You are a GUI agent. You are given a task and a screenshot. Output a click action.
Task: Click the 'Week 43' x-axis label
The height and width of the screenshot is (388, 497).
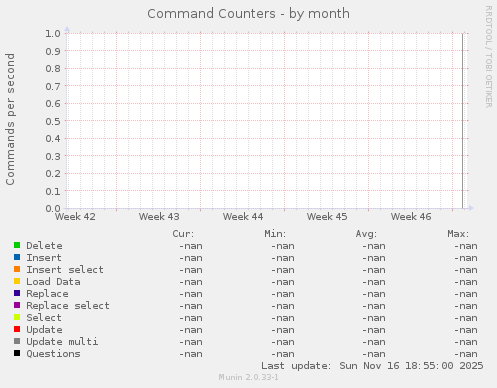tap(159, 217)
